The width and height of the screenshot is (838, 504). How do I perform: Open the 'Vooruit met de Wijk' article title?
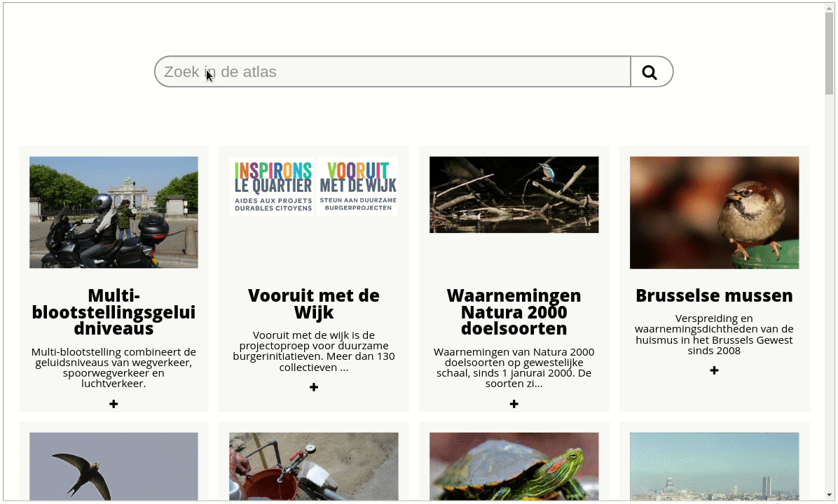[x=313, y=304]
